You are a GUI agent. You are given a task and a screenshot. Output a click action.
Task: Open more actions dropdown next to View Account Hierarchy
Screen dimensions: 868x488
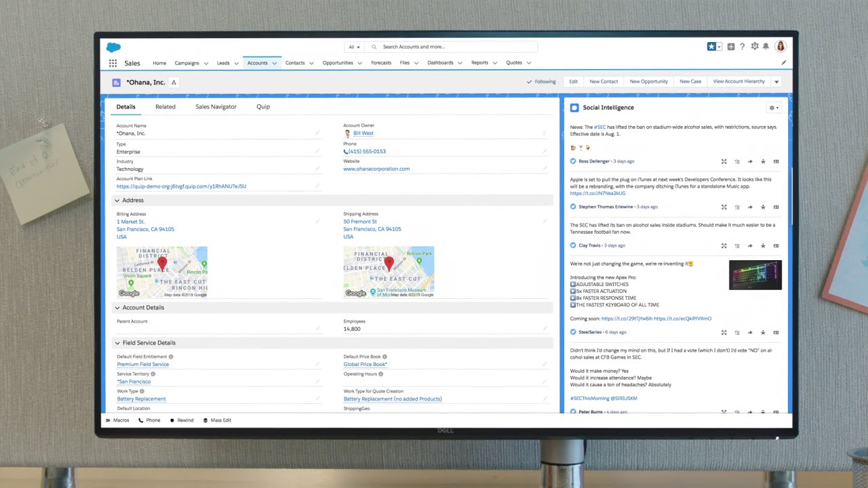point(776,81)
